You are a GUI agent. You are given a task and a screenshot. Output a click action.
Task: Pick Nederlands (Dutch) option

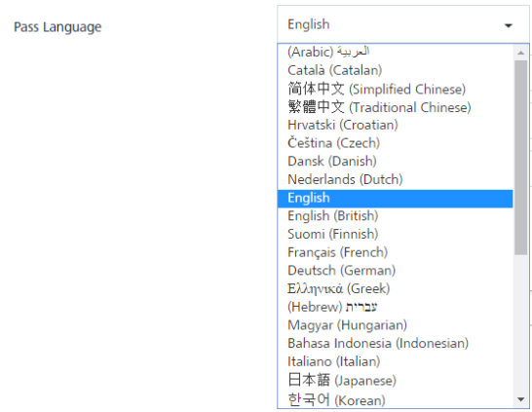tap(396, 179)
